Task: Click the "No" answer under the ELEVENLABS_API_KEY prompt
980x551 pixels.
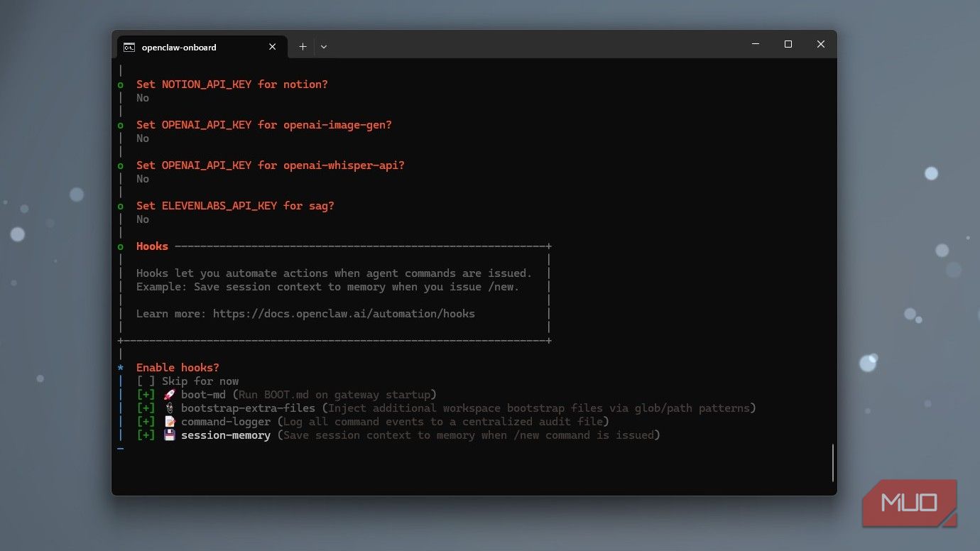Action: point(143,219)
